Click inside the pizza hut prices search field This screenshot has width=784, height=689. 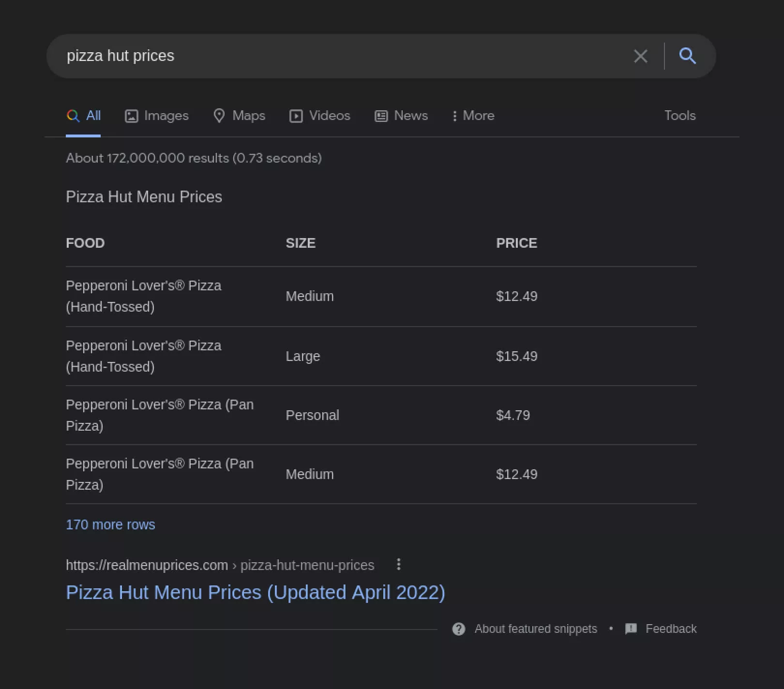point(339,56)
